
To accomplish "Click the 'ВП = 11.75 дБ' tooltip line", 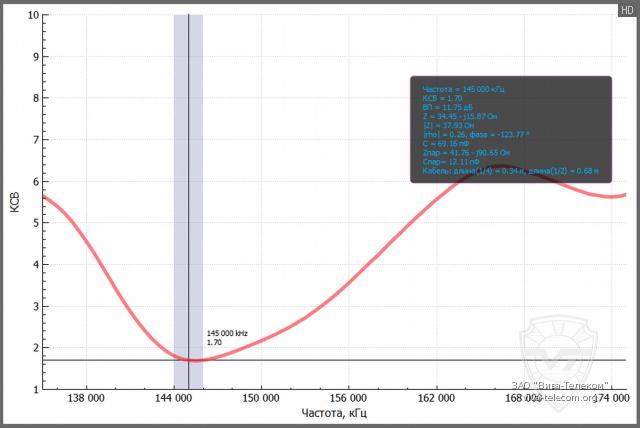I will click(447, 107).
